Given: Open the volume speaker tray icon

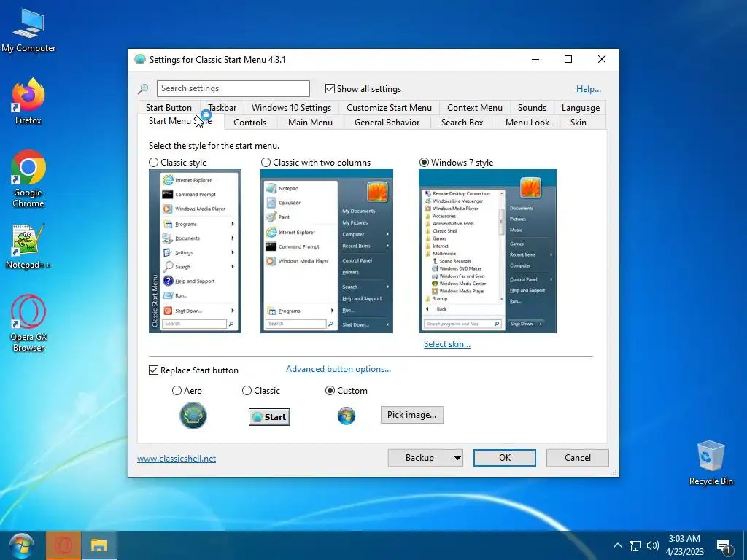Looking at the screenshot, I should coord(653,545).
